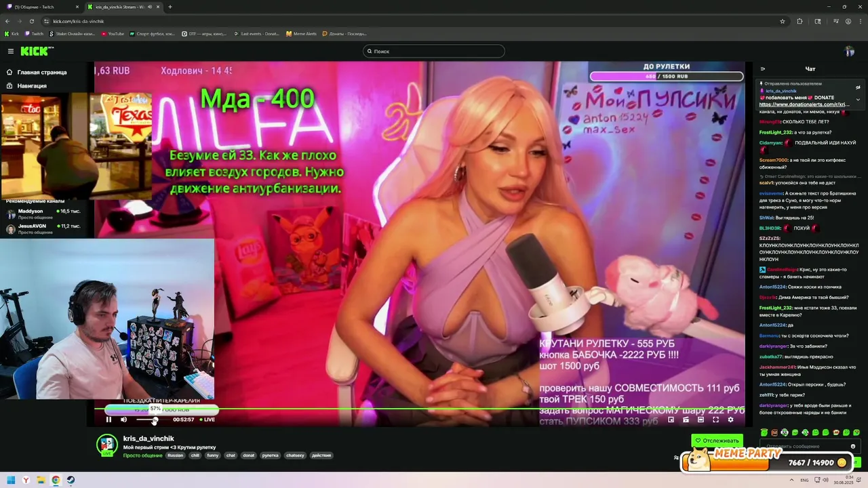
Task: Open recommended channel Maddyson
Action: [44, 213]
